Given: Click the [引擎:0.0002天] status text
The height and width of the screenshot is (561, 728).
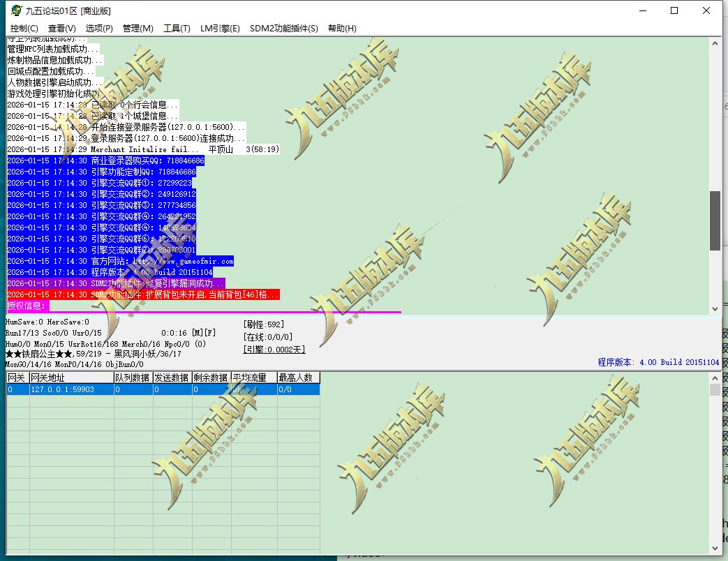Looking at the screenshot, I should [x=274, y=350].
